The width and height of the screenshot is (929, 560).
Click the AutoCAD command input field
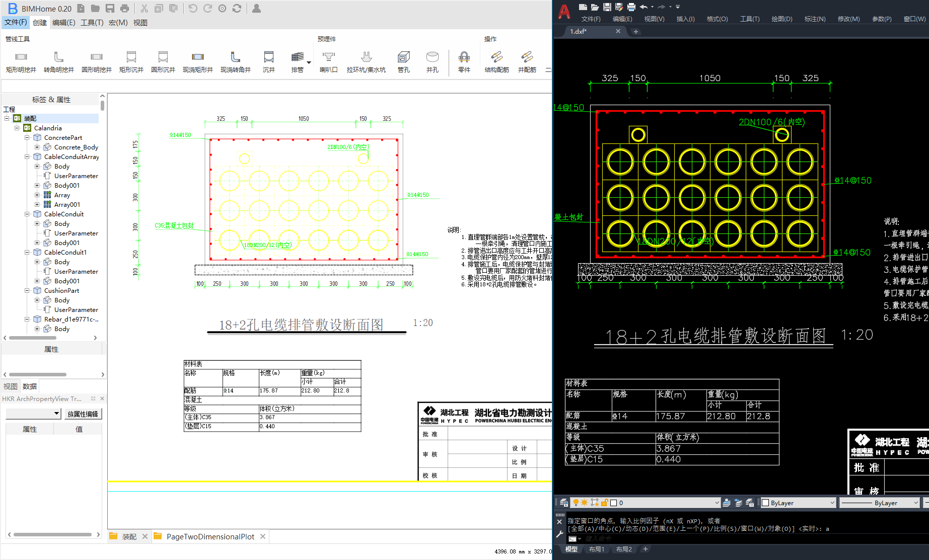[705, 538]
